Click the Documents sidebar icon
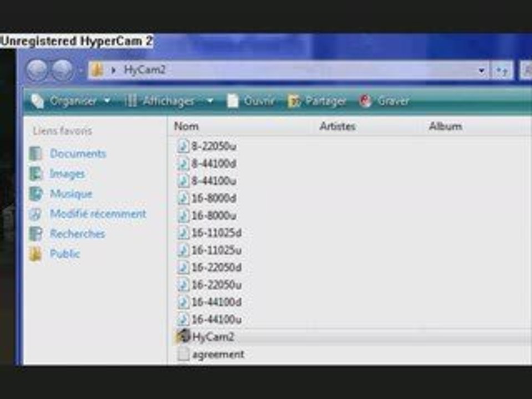Screen dimensions: 532x399 click(35, 154)
